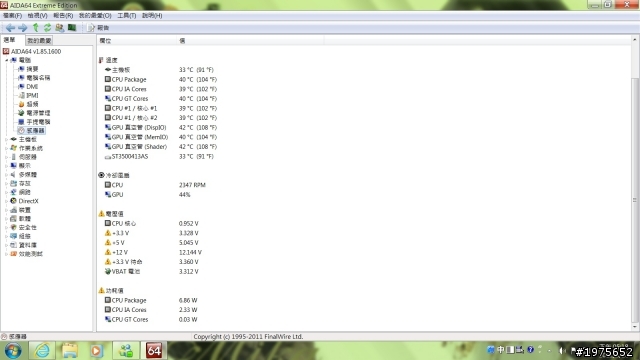Expand the Operating System tree node
Screen dimensions: 640x360
click(7, 148)
